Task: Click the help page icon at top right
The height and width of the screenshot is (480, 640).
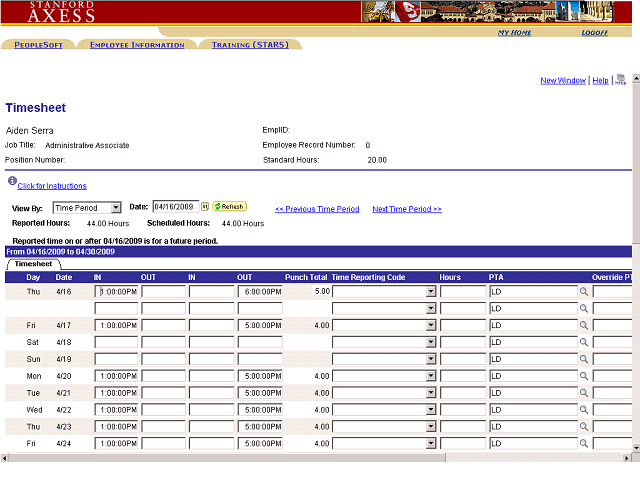Action: pyautogui.click(x=621, y=80)
